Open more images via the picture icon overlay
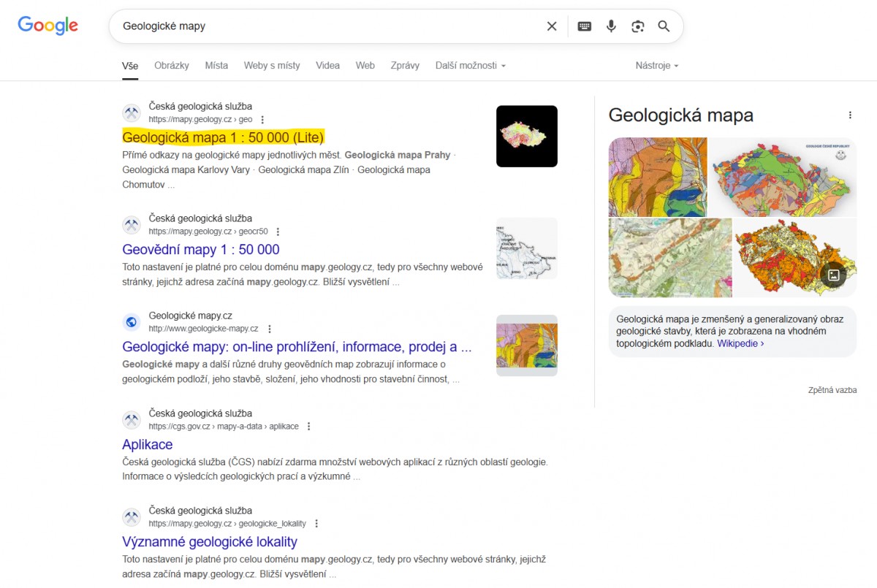The width and height of the screenshot is (877, 588). (832, 275)
